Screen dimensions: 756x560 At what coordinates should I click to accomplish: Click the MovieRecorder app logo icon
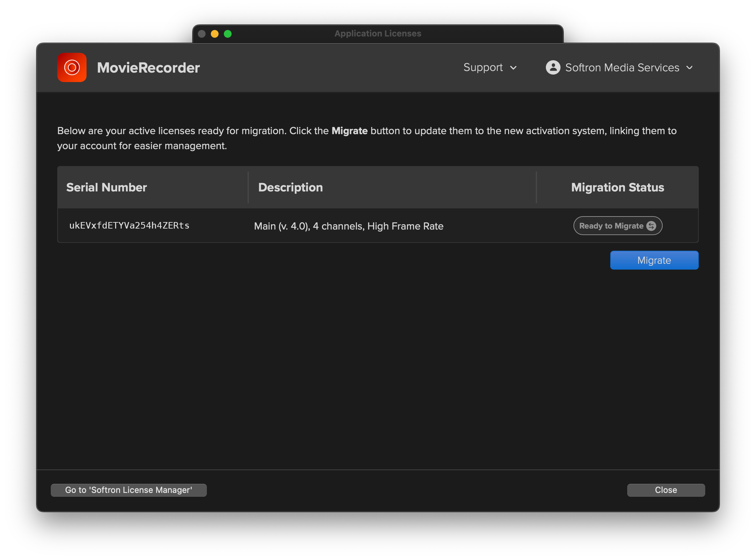(72, 67)
